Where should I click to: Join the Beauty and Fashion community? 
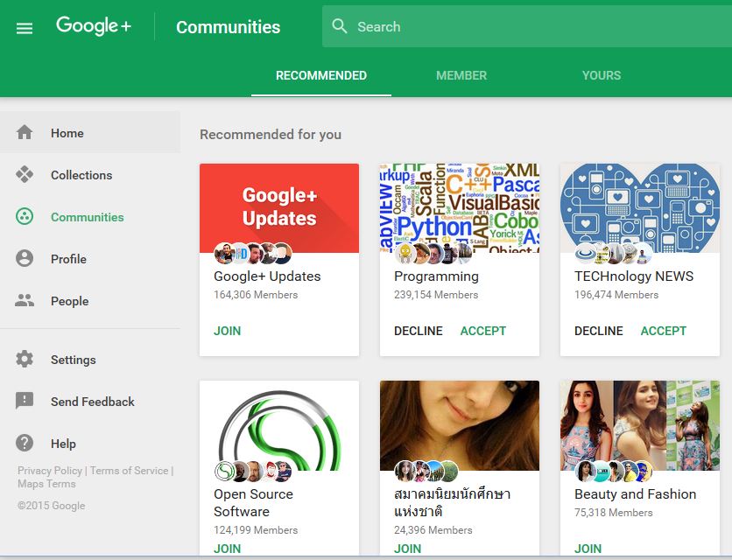click(588, 549)
